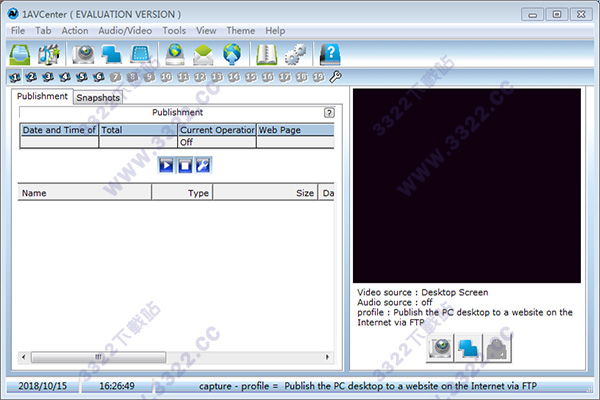Click the Current Operation column header

pyautogui.click(x=217, y=130)
